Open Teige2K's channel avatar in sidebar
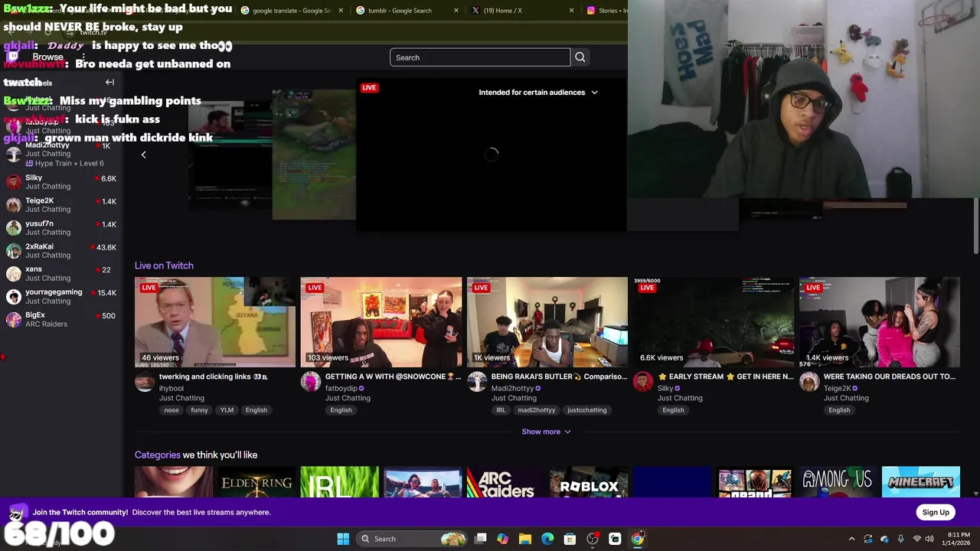980x551 pixels. [x=13, y=205]
